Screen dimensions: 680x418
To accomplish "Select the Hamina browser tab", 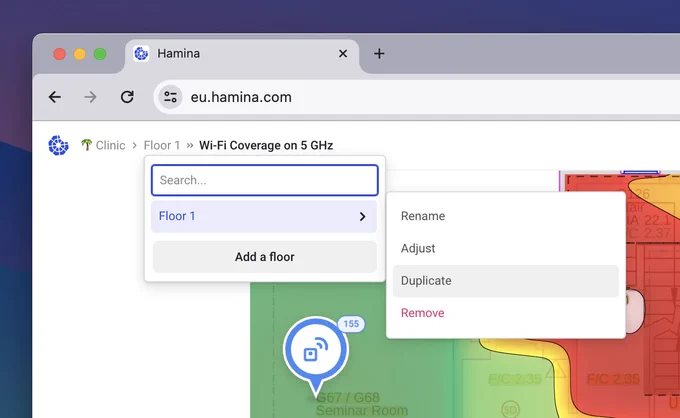I will pyautogui.click(x=242, y=55).
